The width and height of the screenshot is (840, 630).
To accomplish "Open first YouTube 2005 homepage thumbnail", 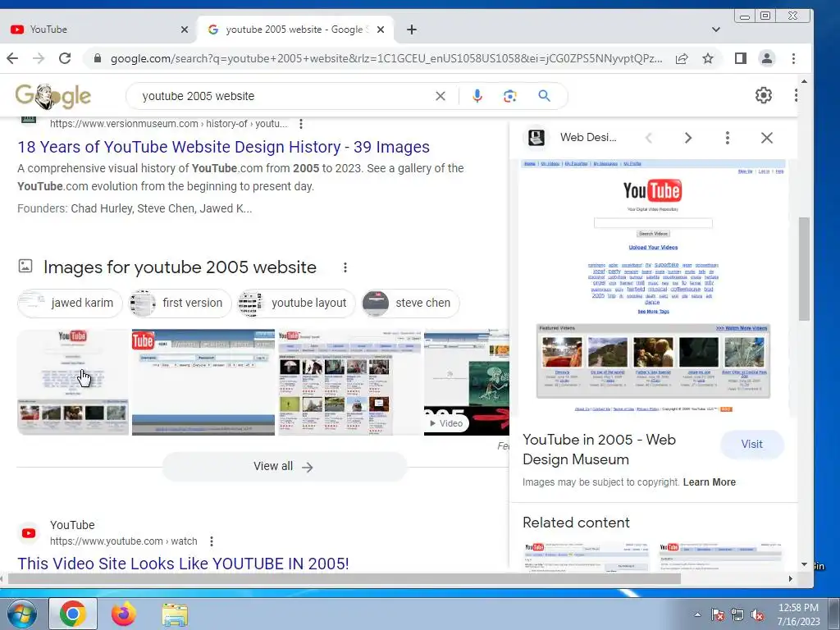I will 73,382.
